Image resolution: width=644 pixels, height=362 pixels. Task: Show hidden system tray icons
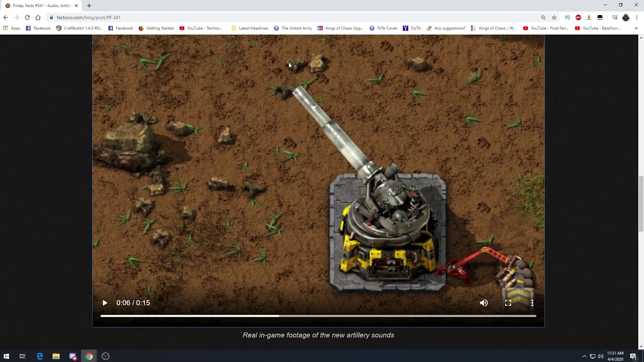[584, 356]
